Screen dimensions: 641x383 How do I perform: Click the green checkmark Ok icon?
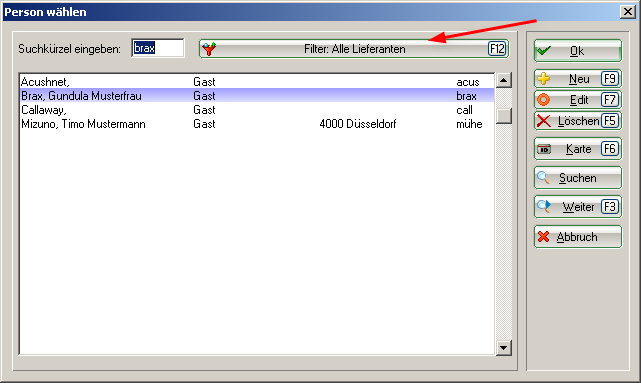tap(544, 51)
